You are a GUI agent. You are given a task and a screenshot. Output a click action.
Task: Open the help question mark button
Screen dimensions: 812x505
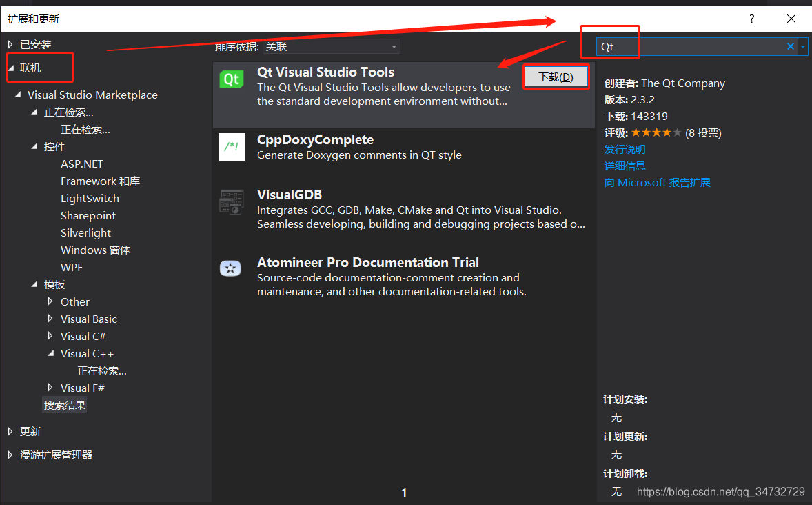(x=751, y=19)
